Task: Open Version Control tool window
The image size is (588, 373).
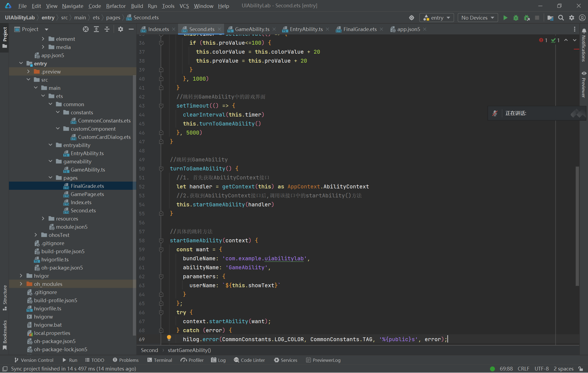Action: pos(34,360)
